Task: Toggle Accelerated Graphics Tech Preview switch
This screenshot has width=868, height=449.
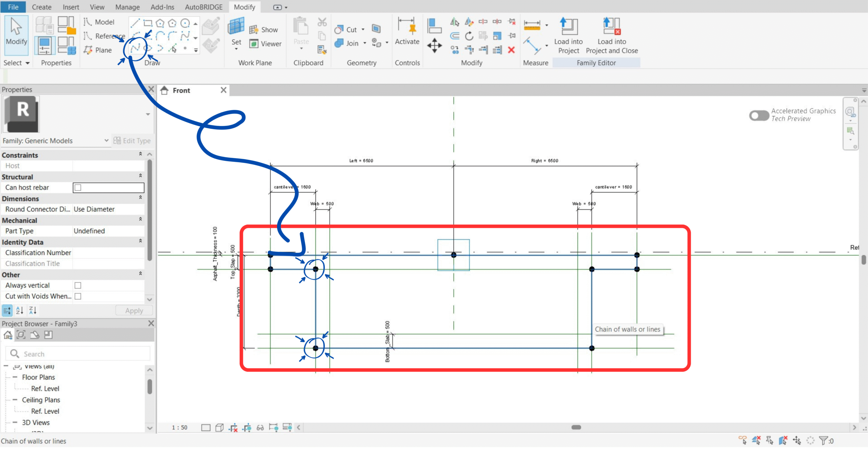Action: point(759,115)
